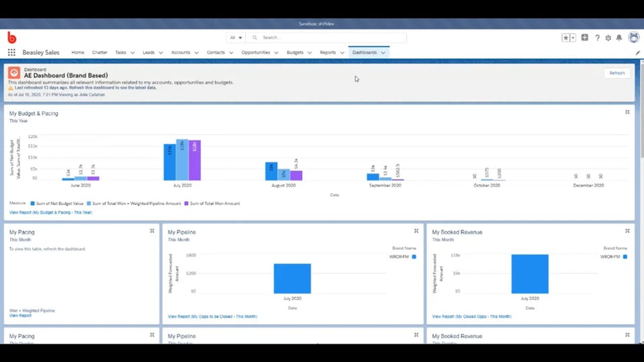This screenshot has width=644, height=362.
Task: Open the Contacts tab
Action: pos(216,52)
